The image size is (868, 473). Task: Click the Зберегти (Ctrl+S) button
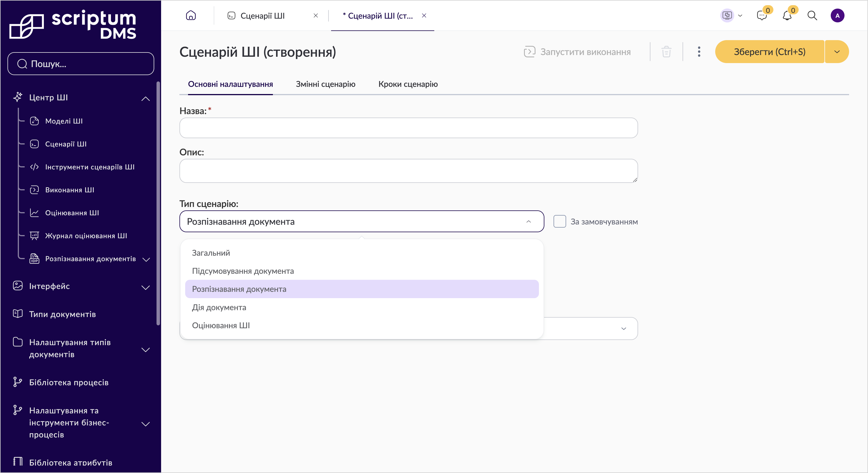click(770, 52)
